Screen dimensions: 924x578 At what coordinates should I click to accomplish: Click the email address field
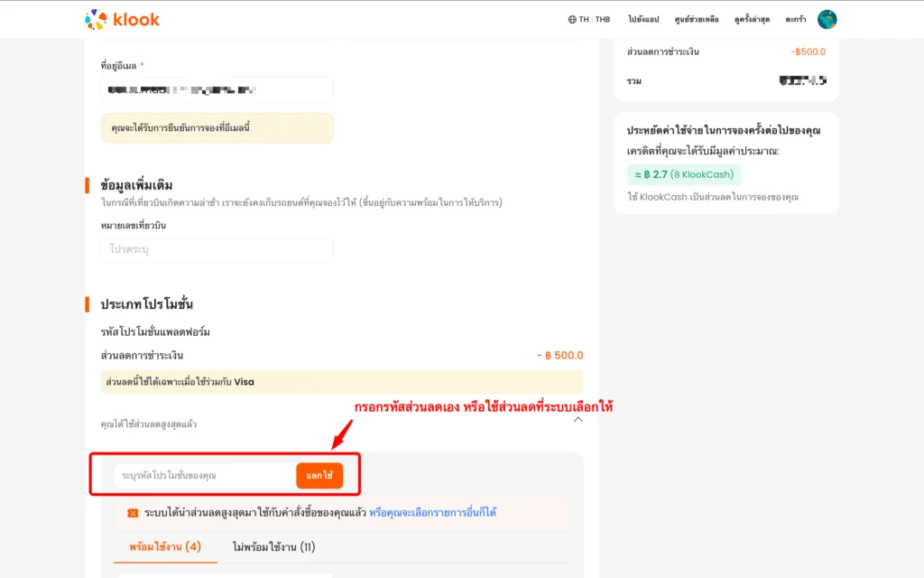coord(217,89)
